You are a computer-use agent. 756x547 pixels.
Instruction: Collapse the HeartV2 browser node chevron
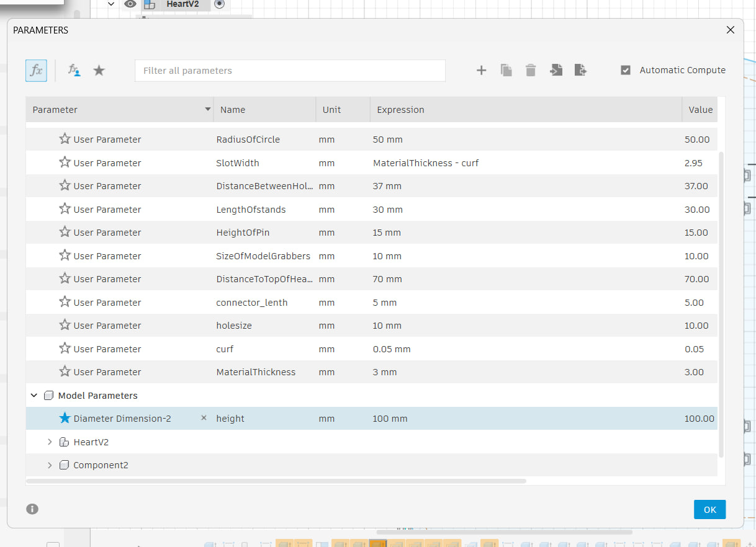point(111,4)
